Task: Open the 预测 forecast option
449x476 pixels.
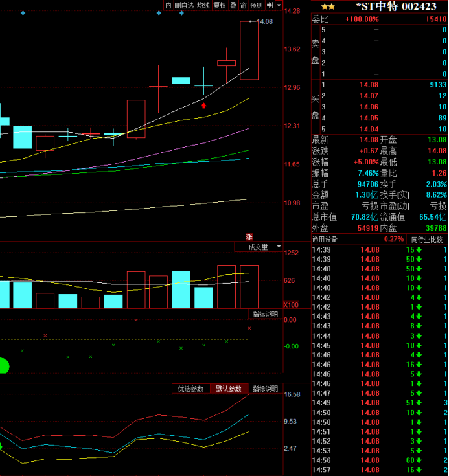Action: 257,5
